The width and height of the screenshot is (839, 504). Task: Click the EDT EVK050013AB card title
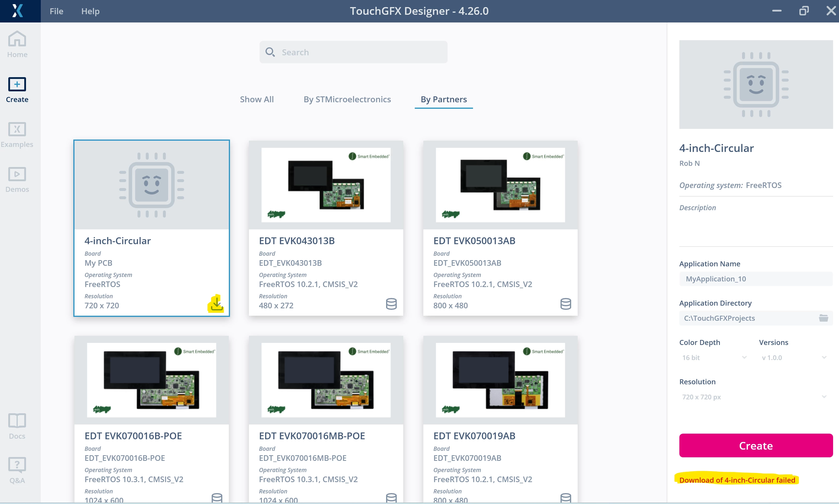474,241
